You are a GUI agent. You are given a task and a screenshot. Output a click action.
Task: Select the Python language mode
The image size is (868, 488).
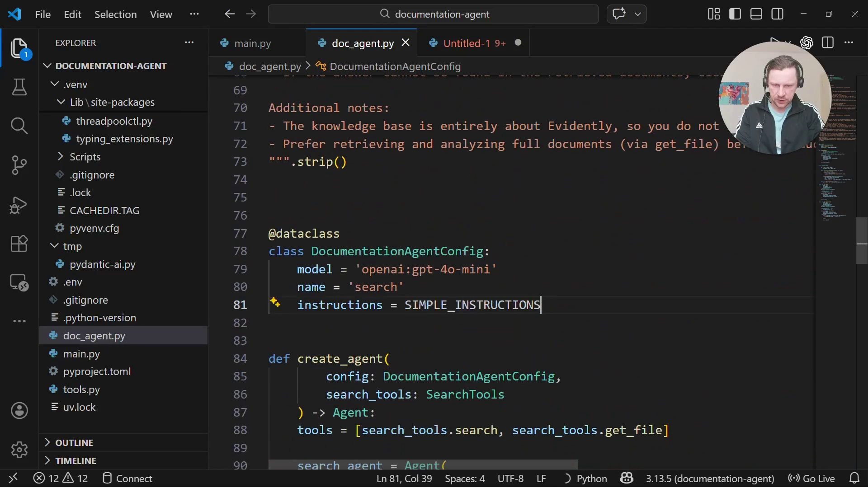tap(592, 479)
